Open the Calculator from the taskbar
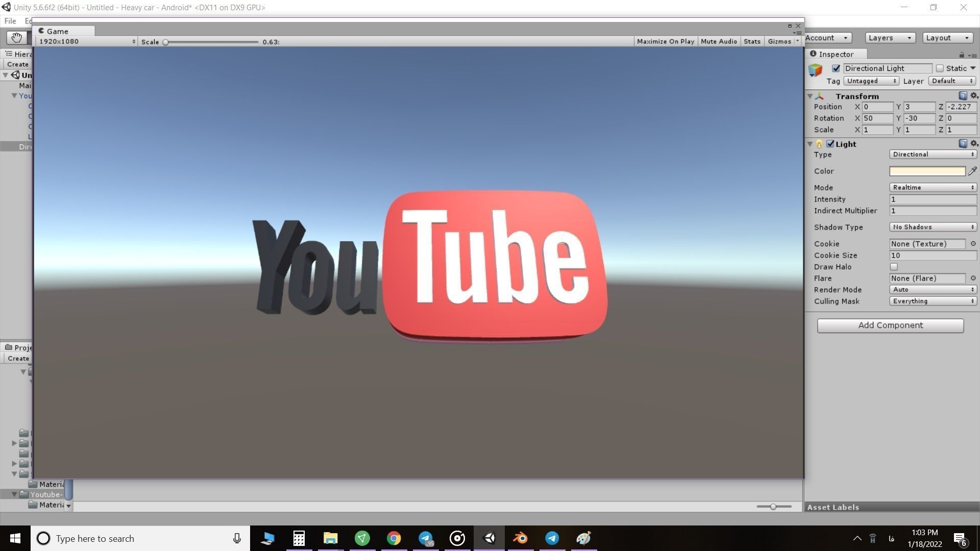 click(x=299, y=538)
